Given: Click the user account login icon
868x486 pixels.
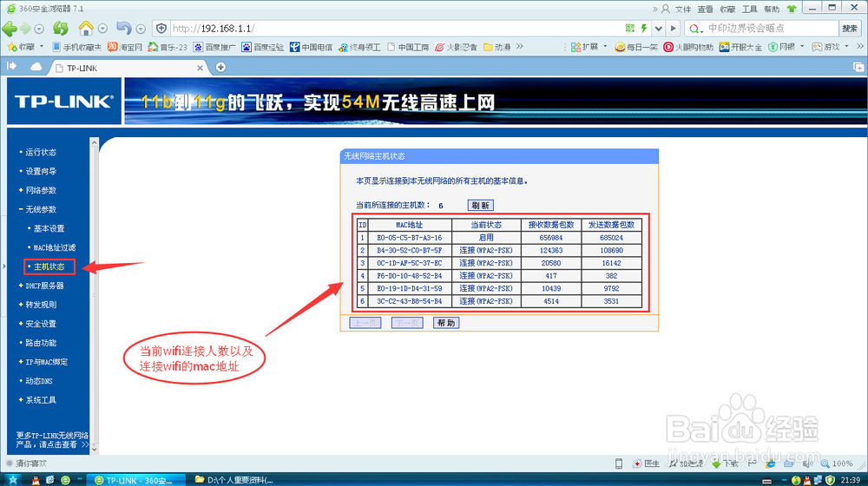Looking at the screenshot, I should coord(666,9).
